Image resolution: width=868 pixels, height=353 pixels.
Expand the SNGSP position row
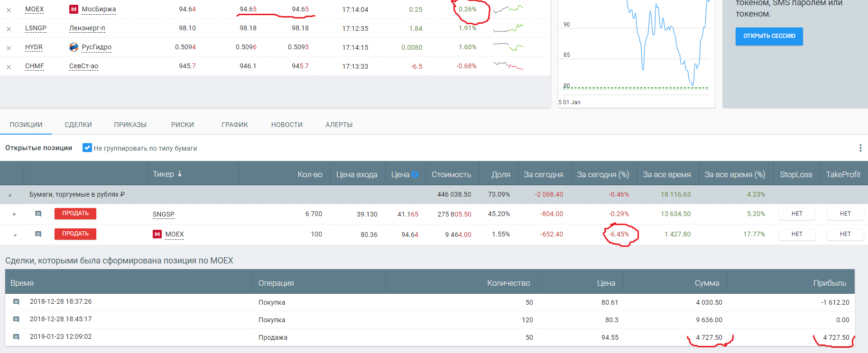[14, 214]
